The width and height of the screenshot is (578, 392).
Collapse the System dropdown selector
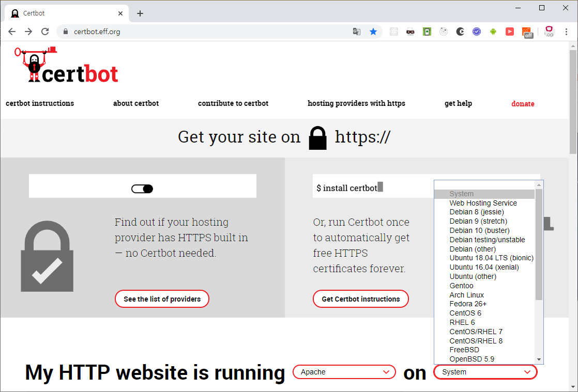click(485, 372)
